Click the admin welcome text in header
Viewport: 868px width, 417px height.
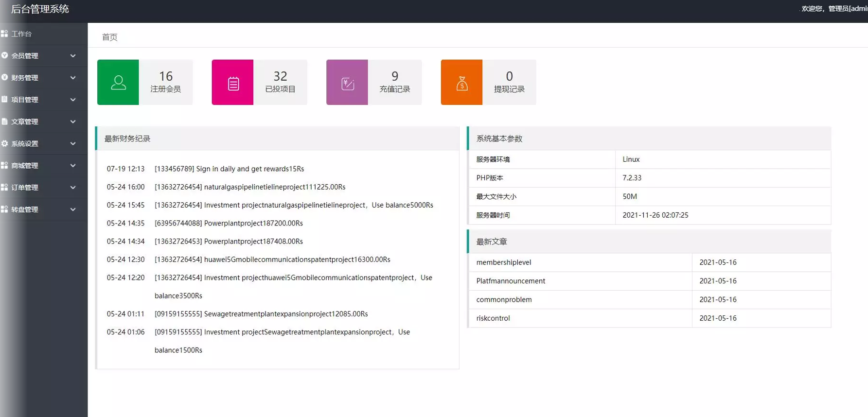pyautogui.click(x=833, y=9)
